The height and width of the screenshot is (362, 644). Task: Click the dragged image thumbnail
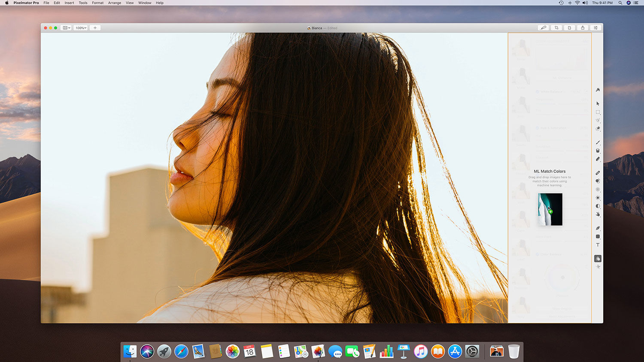click(550, 209)
